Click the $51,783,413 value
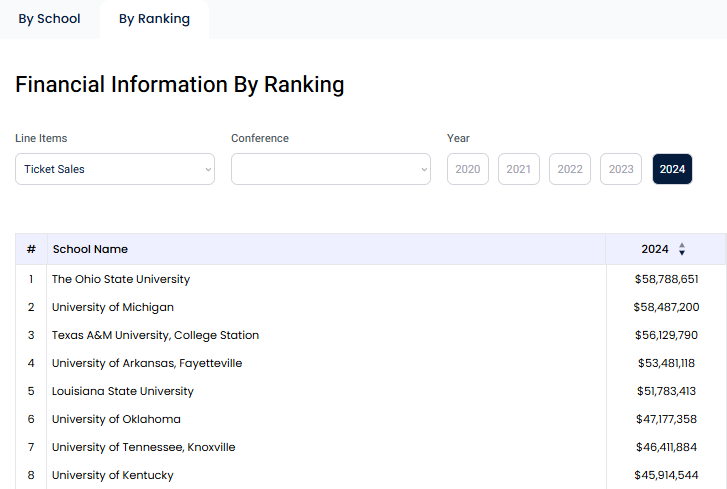This screenshot has width=727, height=489. (x=666, y=391)
